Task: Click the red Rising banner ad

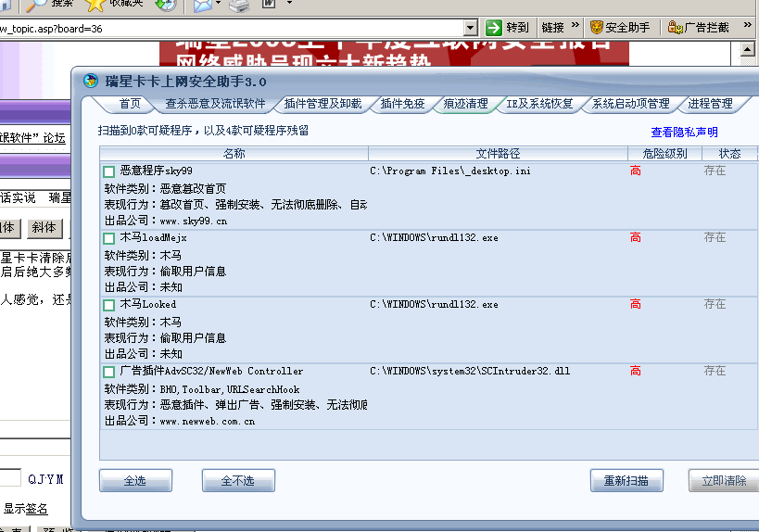Action: (x=394, y=54)
